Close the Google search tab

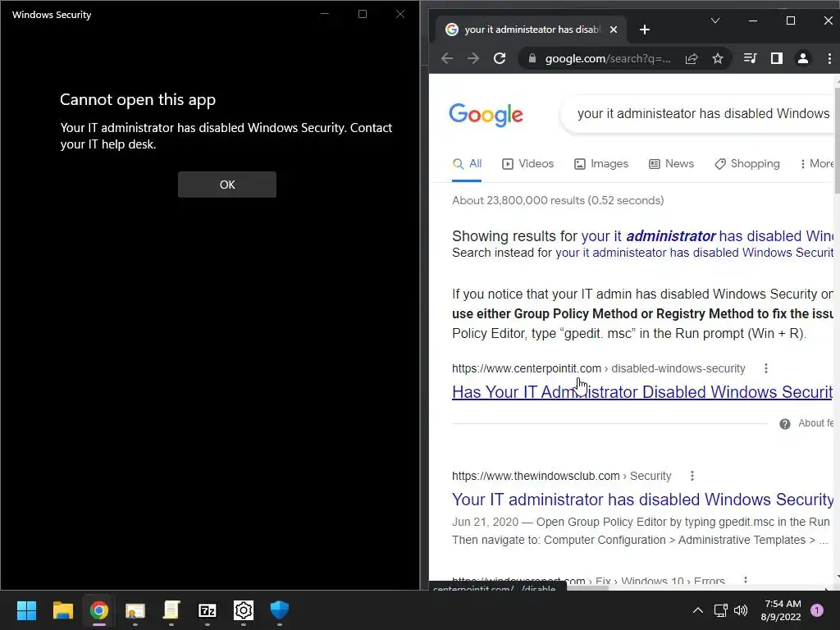click(614, 30)
